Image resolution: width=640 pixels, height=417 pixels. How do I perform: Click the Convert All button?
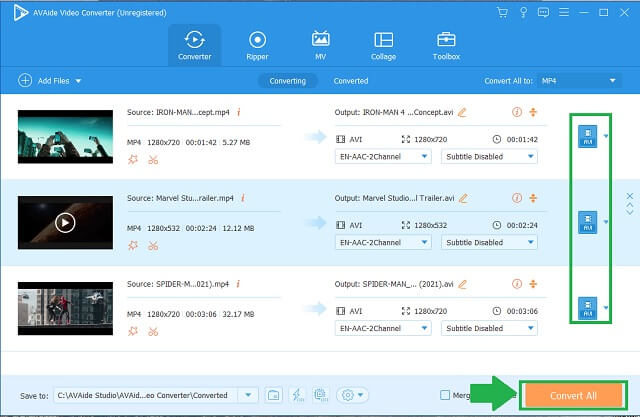click(x=573, y=395)
